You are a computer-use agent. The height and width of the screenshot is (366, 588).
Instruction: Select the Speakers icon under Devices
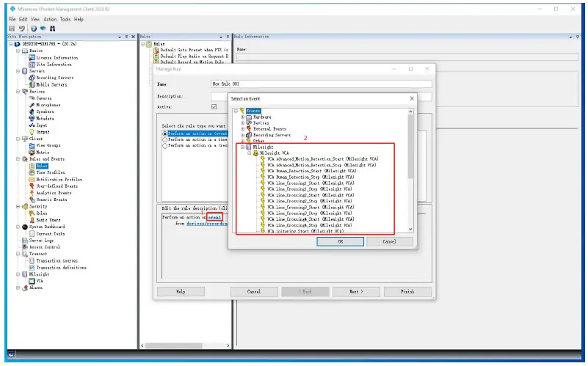tap(32, 111)
